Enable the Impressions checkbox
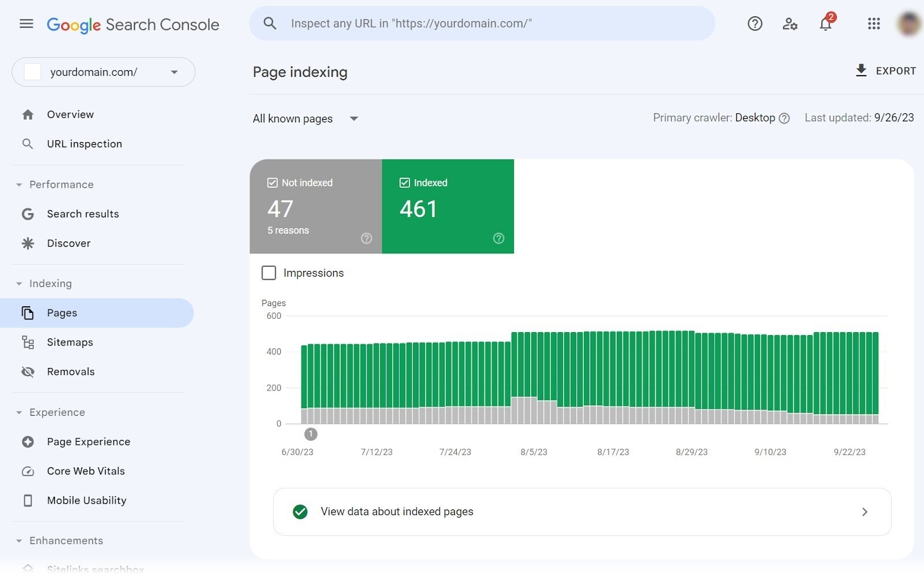 (x=269, y=273)
